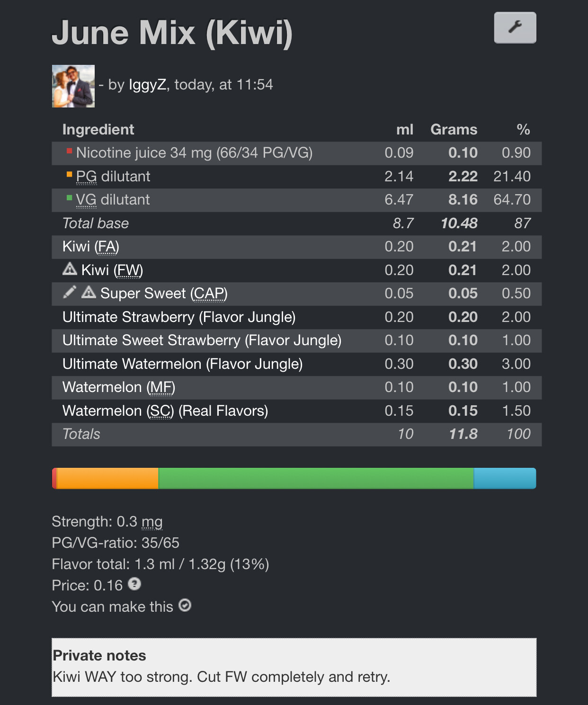Open Watermelon (MF) flavor link
Image resolution: width=588 pixels, height=705 pixels.
tap(119, 387)
